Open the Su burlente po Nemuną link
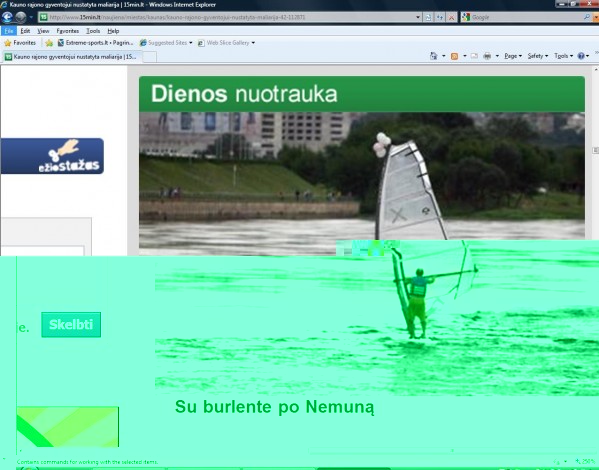Screen dimensions: 599x470 275,407
